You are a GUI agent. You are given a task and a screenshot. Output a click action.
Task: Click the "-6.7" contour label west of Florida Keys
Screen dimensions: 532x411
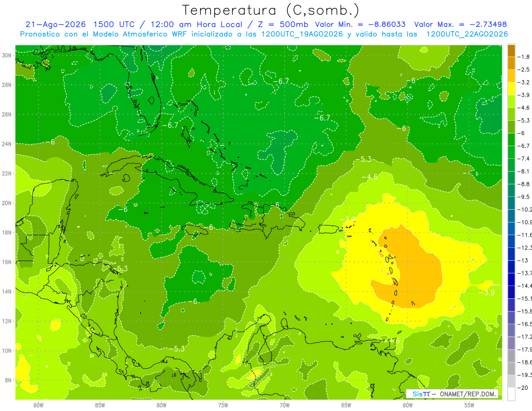click(x=170, y=125)
